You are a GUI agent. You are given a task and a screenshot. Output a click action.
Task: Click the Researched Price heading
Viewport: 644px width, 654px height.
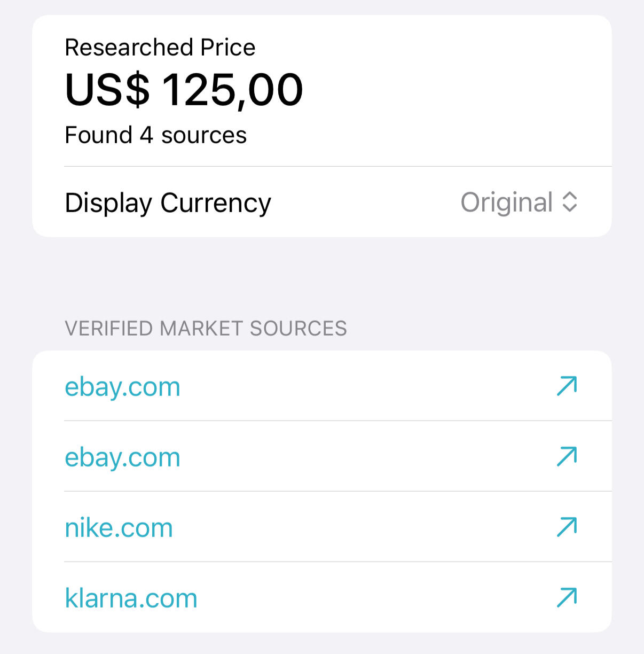(160, 48)
